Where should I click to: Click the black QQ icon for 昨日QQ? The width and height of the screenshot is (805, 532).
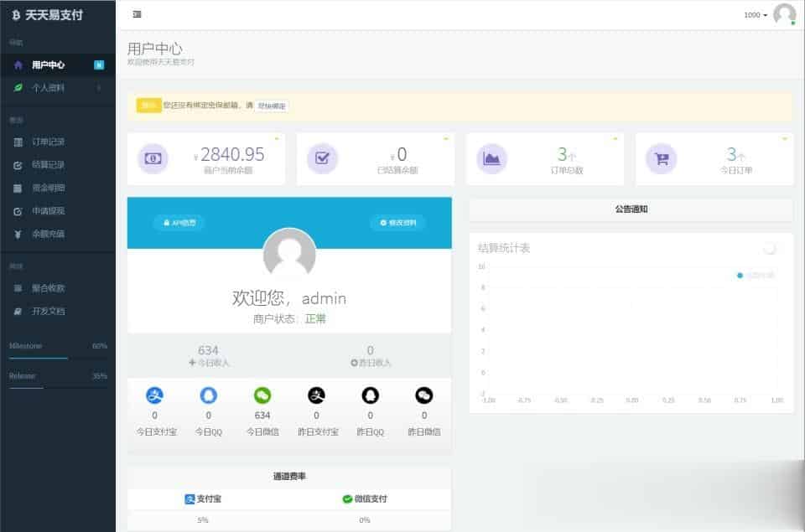[370, 395]
